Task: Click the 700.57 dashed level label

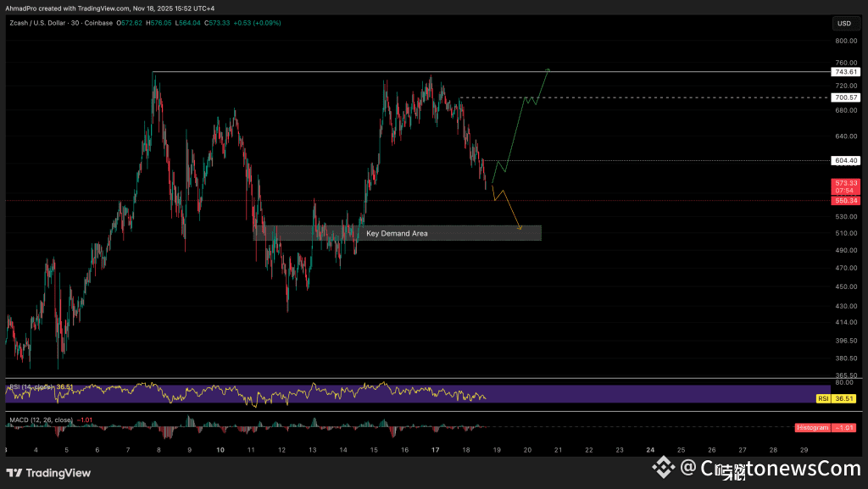Action: (845, 98)
